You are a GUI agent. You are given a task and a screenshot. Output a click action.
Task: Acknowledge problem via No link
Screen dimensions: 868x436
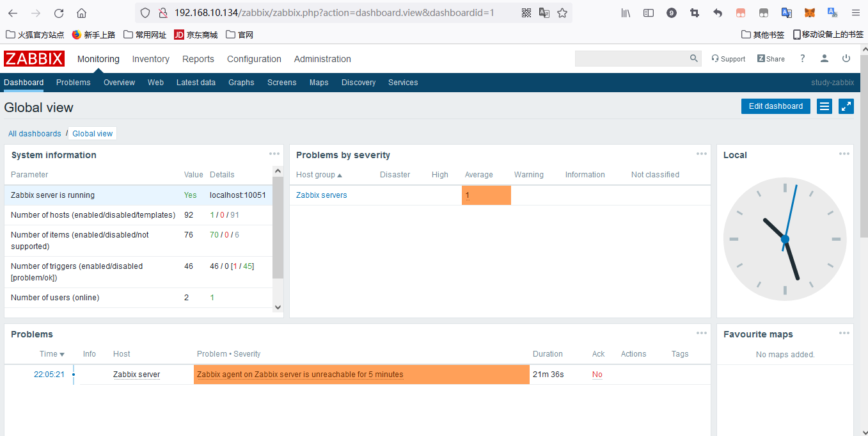(x=597, y=375)
